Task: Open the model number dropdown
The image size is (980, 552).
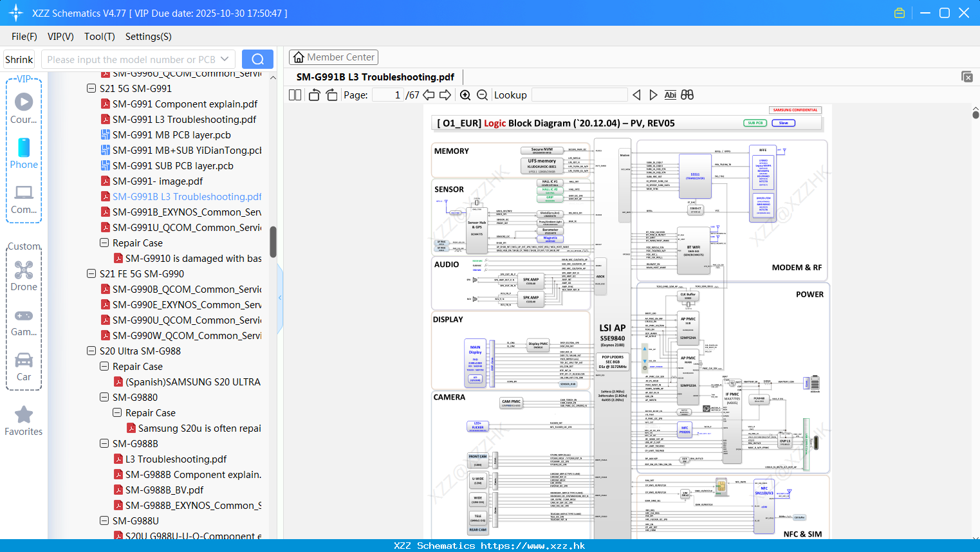Action: click(225, 59)
